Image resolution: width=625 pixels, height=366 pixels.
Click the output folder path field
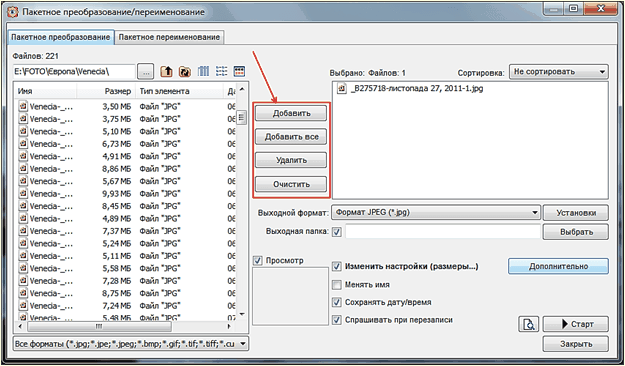[443, 232]
